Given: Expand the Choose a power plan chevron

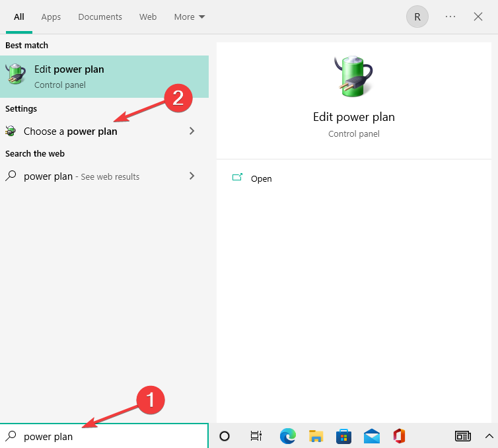Looking at the screenshot, I should [x=192, y=131].
